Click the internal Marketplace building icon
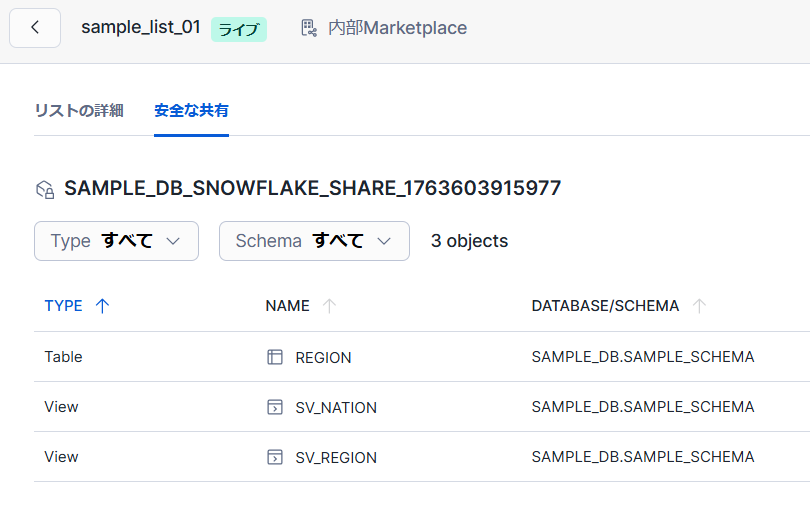Image resolution: width=810 pixels, height=523 pixels. click(x=309, y=28)
